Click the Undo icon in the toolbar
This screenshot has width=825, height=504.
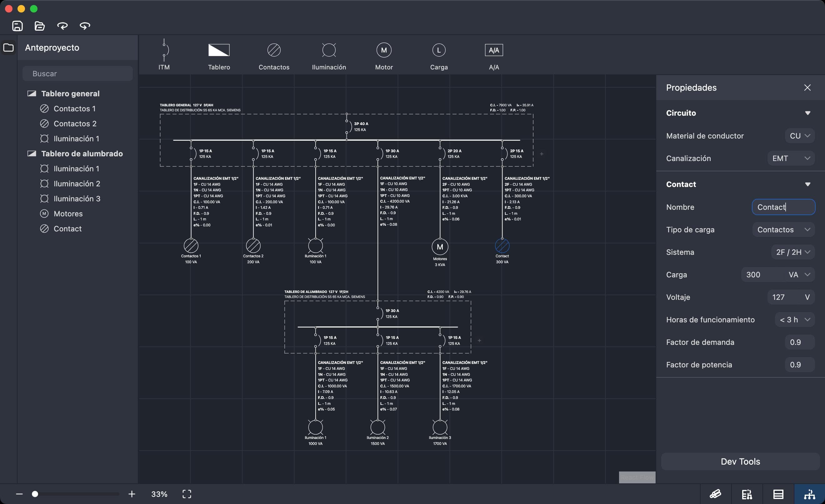(63, 26)
